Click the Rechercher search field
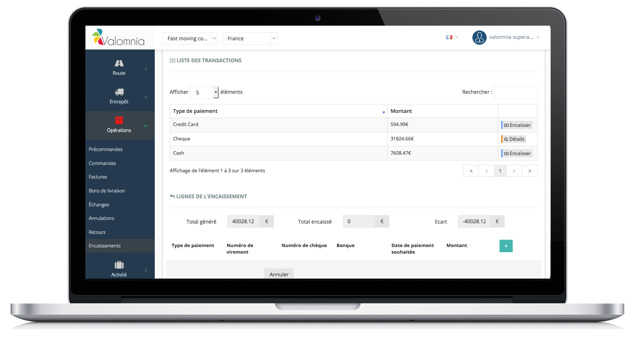The height and width of the screenshot is (342, 644). [x=515, y=92]
